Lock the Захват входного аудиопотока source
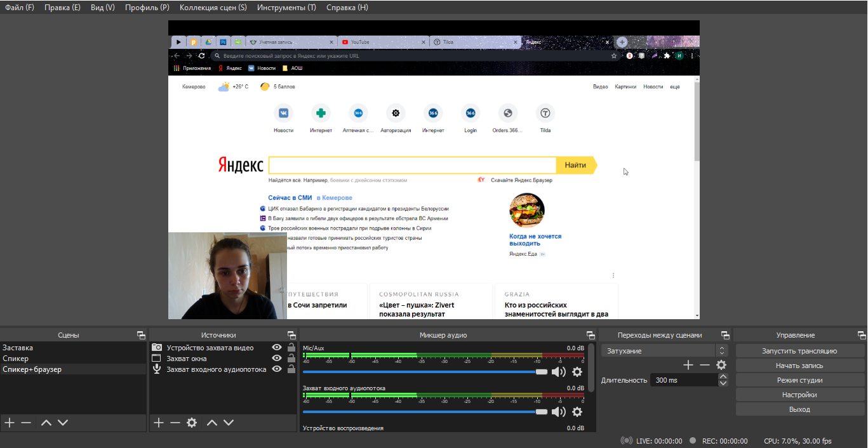868x448 pixels. (291, 369)
